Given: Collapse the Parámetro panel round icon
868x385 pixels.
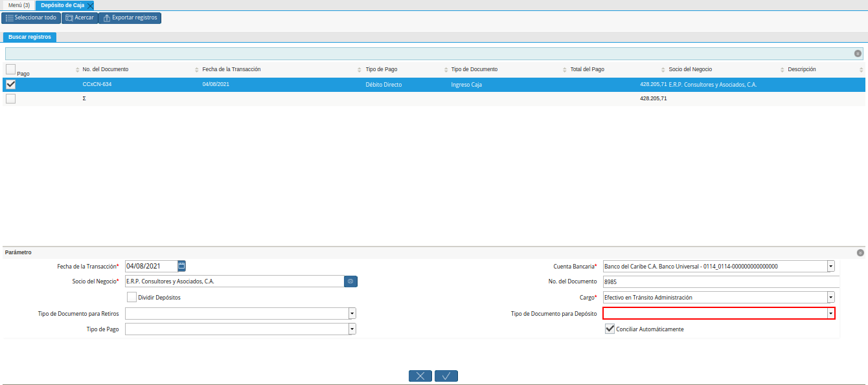Looking at the screenshot, I should point(860,253).
